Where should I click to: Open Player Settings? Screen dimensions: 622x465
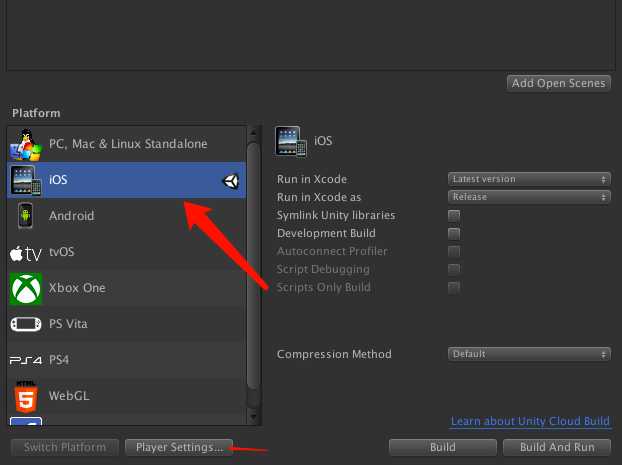tap(179, 448)
